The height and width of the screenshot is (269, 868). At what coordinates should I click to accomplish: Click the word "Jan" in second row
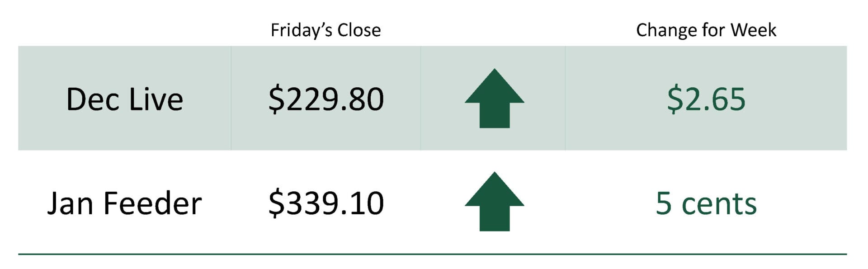click(71, 203)
